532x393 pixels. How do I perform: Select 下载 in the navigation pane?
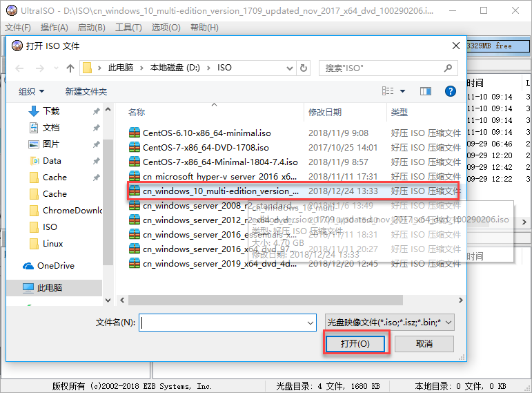(51, 111)
